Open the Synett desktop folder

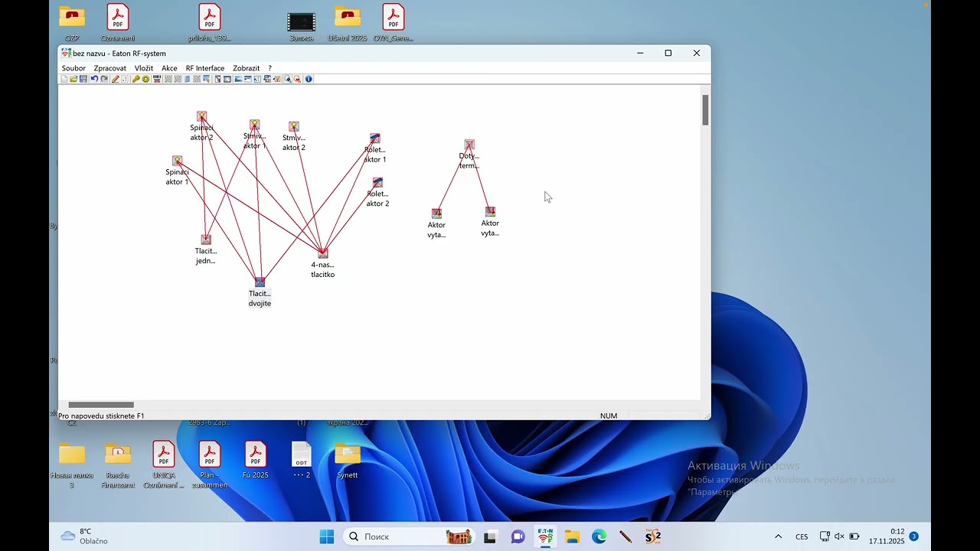coord(347,461)
